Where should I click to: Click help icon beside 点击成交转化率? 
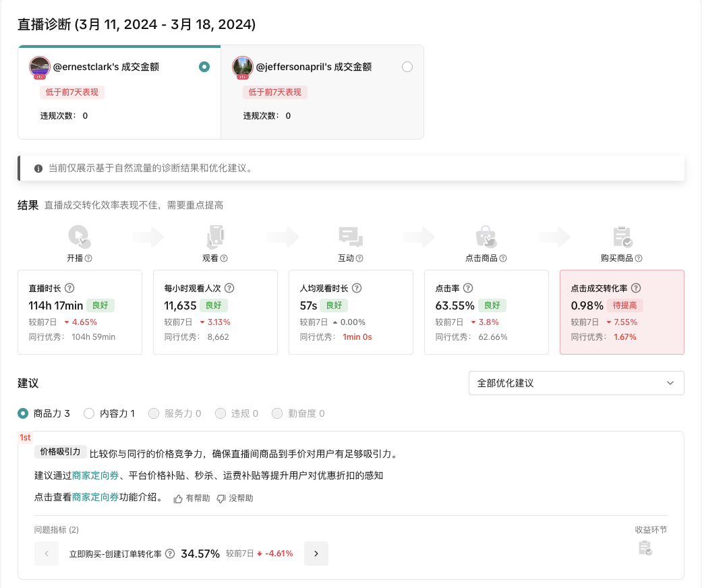(635, 288)
